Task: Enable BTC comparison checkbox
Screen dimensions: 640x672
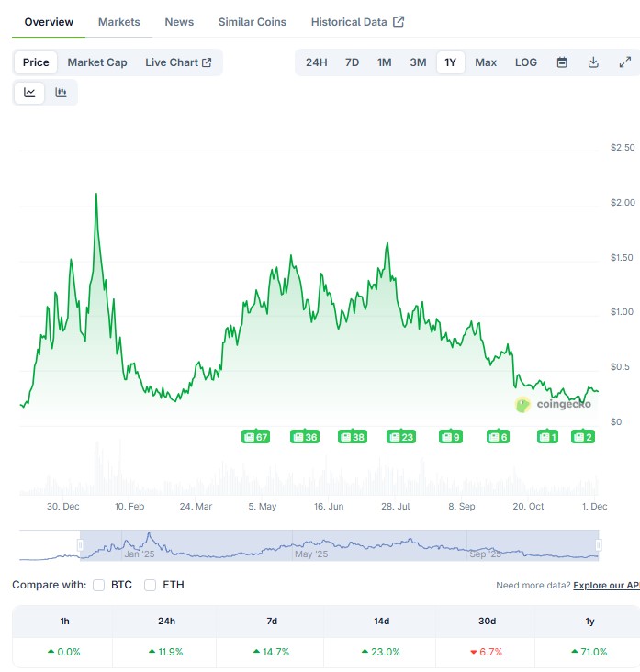Action: (x=98, y=585)
